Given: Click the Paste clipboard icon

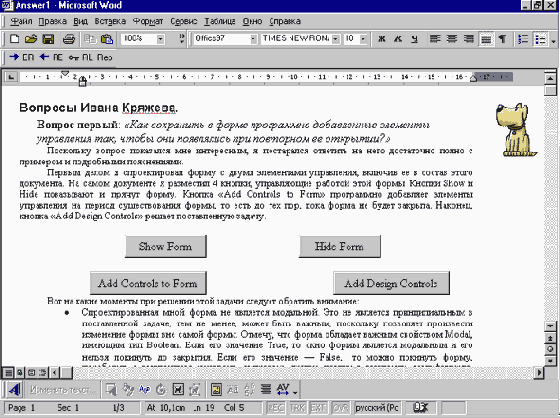Looking at the screenshot, I should point(107,39).
